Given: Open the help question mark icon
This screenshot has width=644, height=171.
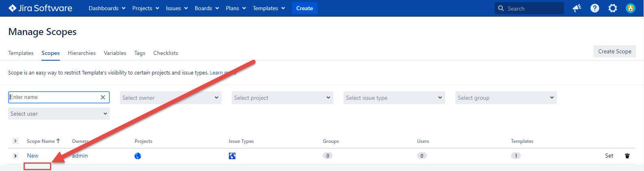Looking at the screenshot, I should pos(594,8).
